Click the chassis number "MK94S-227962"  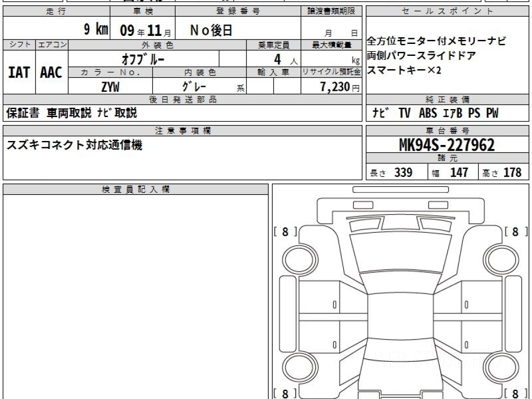pyautogui.click(x=447, y=145)
